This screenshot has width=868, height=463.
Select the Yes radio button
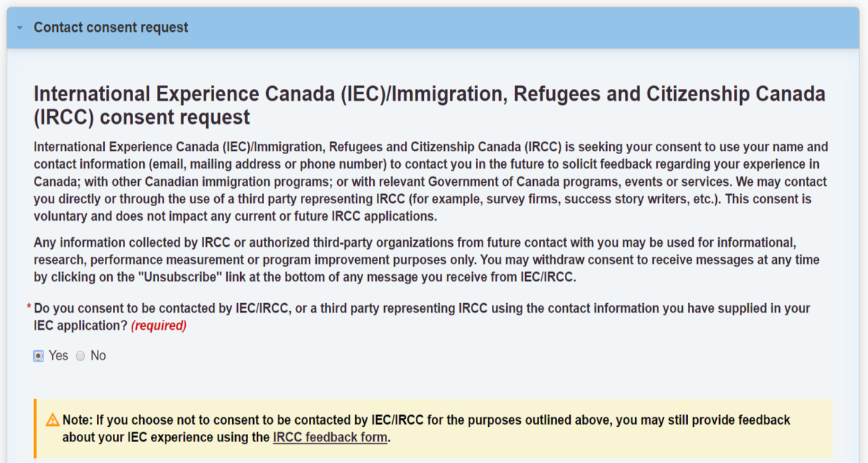pos(38,356)
